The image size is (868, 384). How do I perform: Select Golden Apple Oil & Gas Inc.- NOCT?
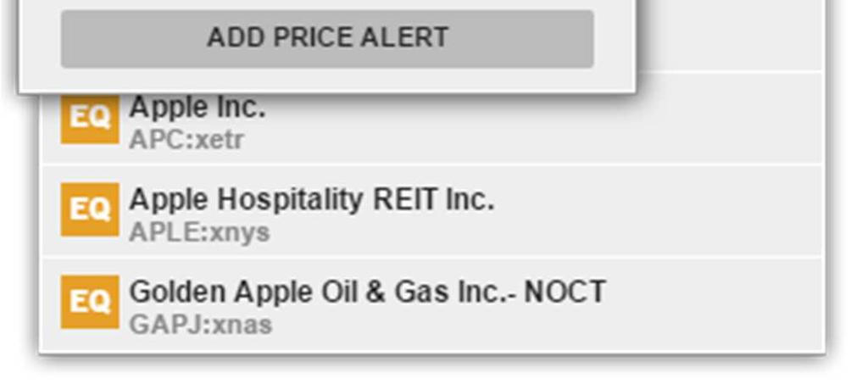coord(431,303)
